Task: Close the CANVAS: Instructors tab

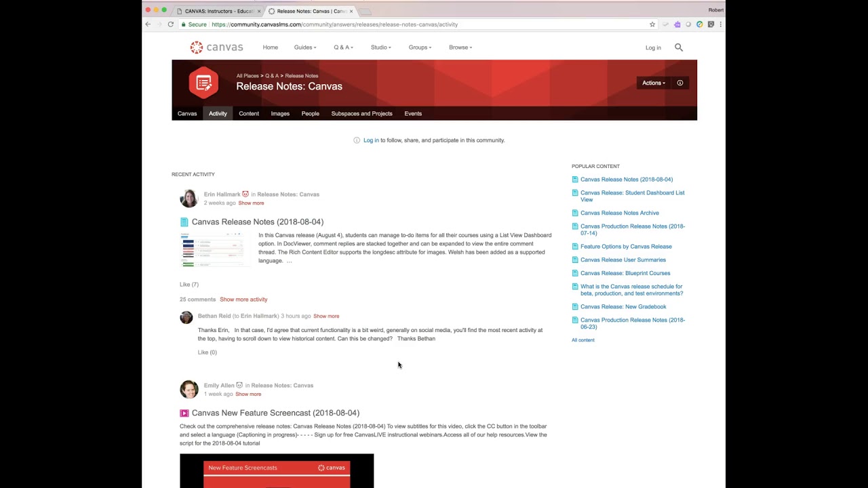Action: [x=259, y=11]
